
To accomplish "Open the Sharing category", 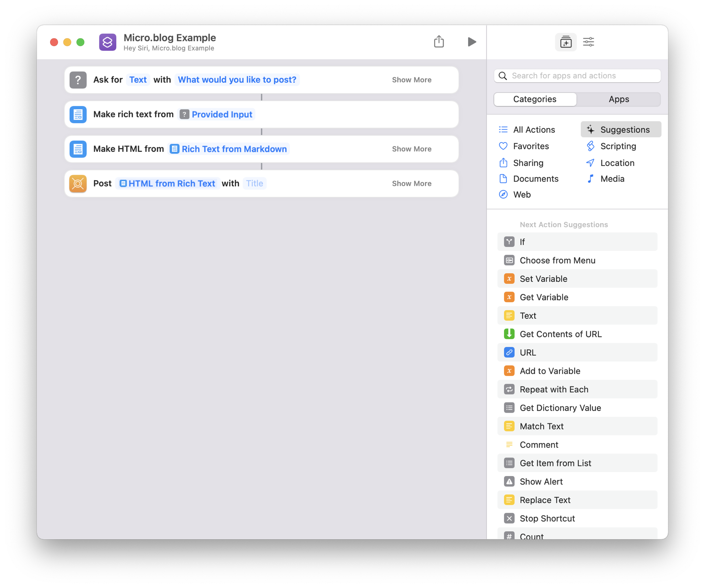I will [x=521, y=163].
